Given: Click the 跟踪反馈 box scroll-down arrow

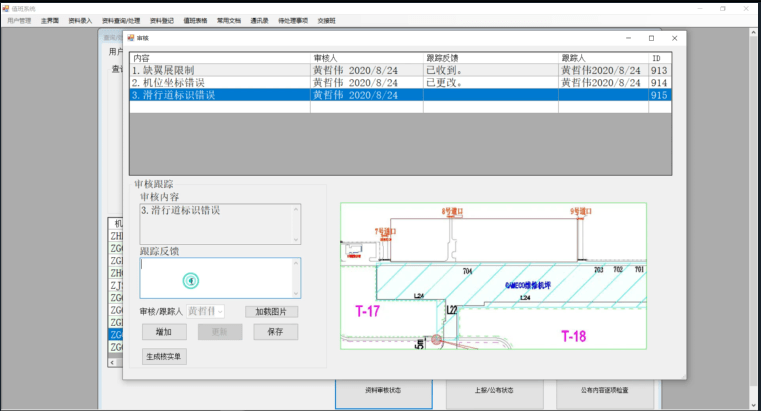Looking at the screenshot, I should pyautogui.click(x=296, y=293).
